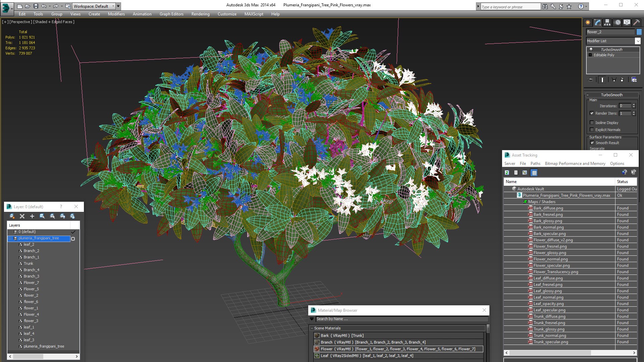644x362 pixels.
Task: Click Create New Layer plus icon
Action: (32, 216)
